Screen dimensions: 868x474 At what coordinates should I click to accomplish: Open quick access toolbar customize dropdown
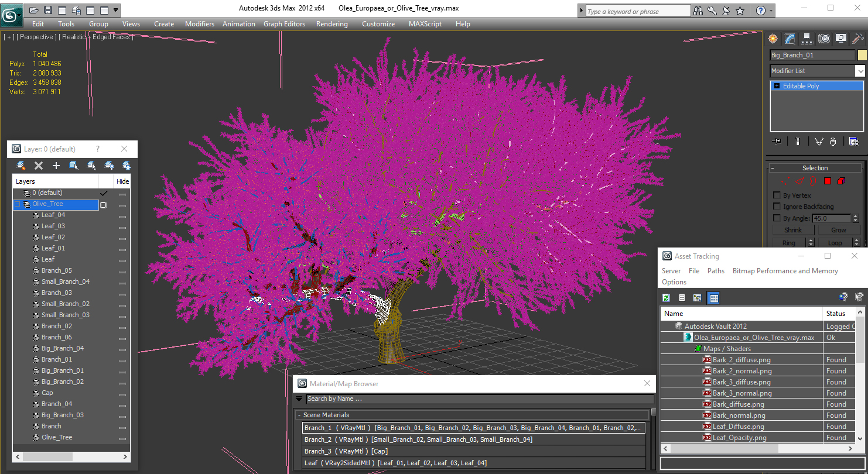pyautogui.click(x=115, y=10)
